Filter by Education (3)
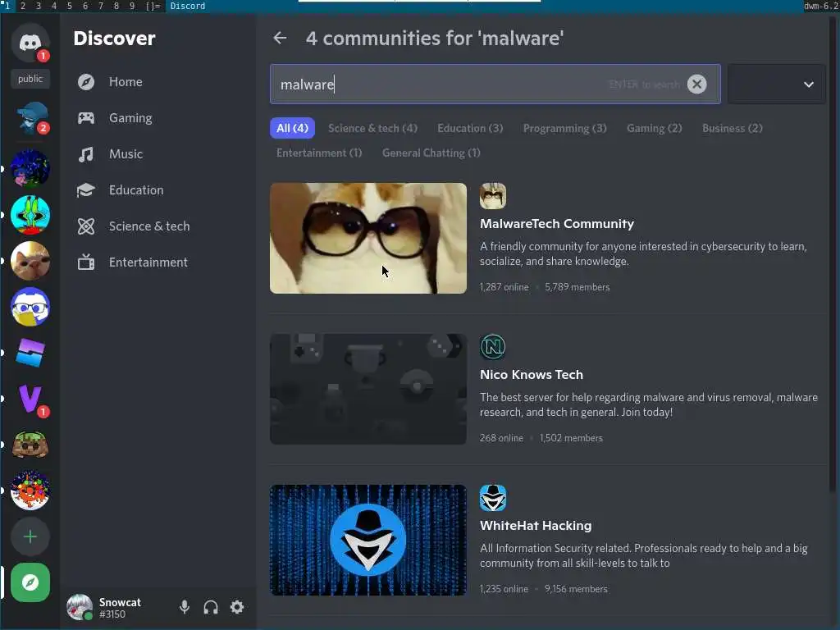The height and width of the screenshot is (630, 840). [x=470, y=128]
